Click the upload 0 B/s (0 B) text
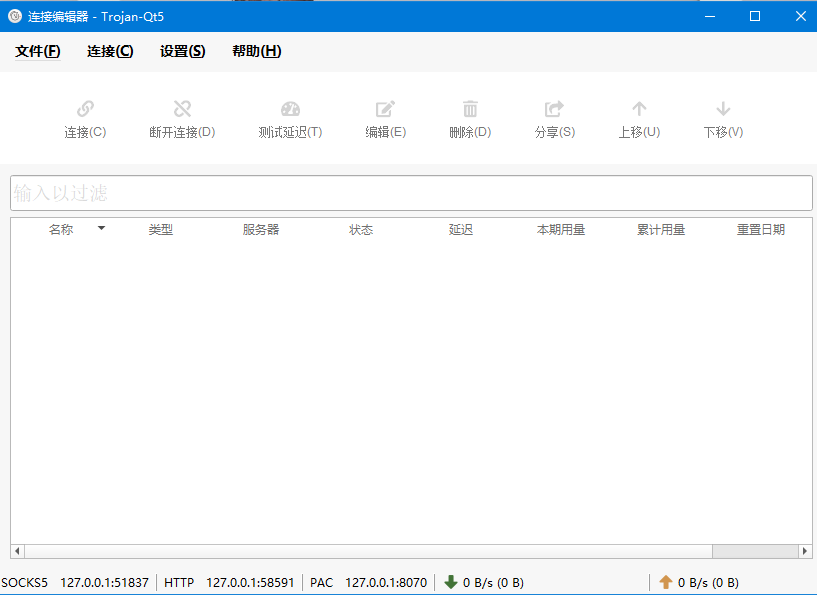 click(x=708, y=582)
